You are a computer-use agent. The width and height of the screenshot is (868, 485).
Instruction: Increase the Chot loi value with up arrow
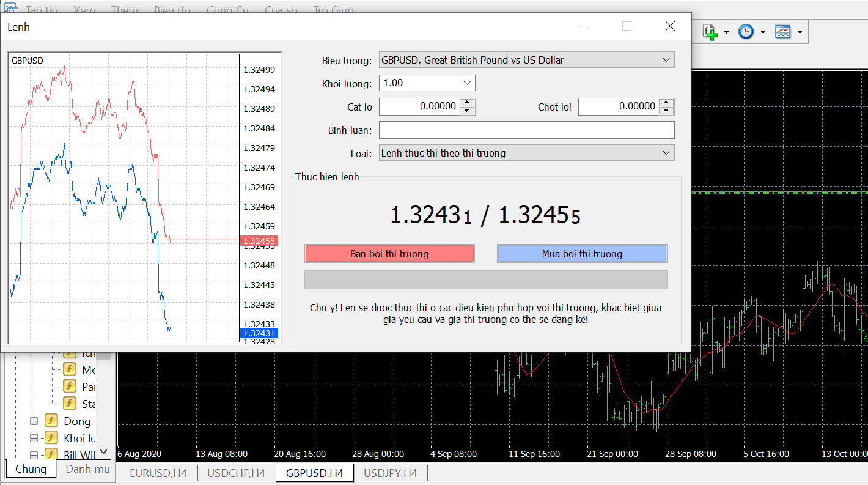pyautogui.click(x=666, y=103)
